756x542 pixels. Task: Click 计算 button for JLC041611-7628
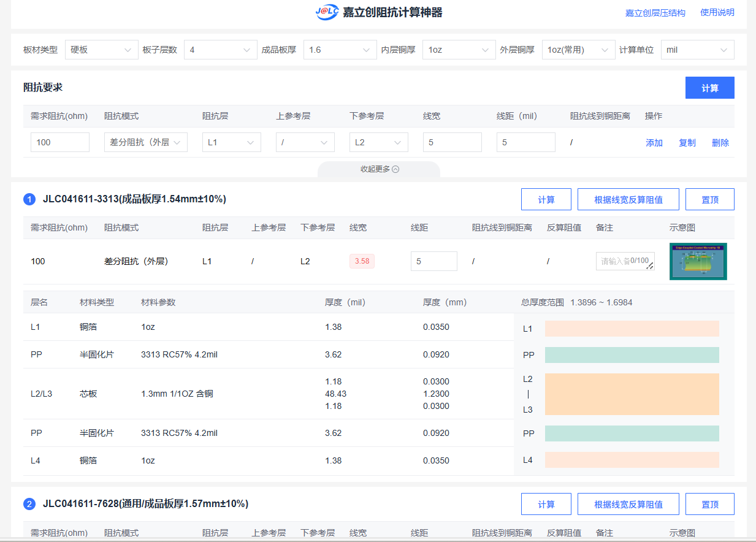(x=546, y=504)
